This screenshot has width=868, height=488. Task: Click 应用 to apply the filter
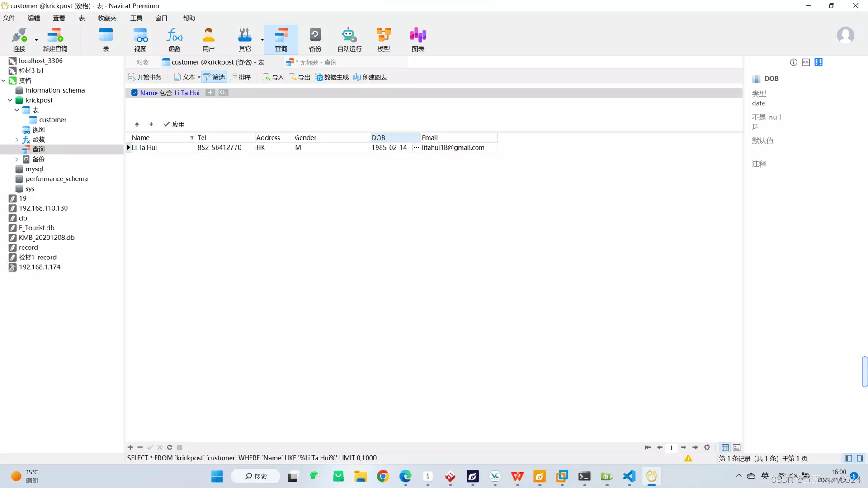pos(174,124)
